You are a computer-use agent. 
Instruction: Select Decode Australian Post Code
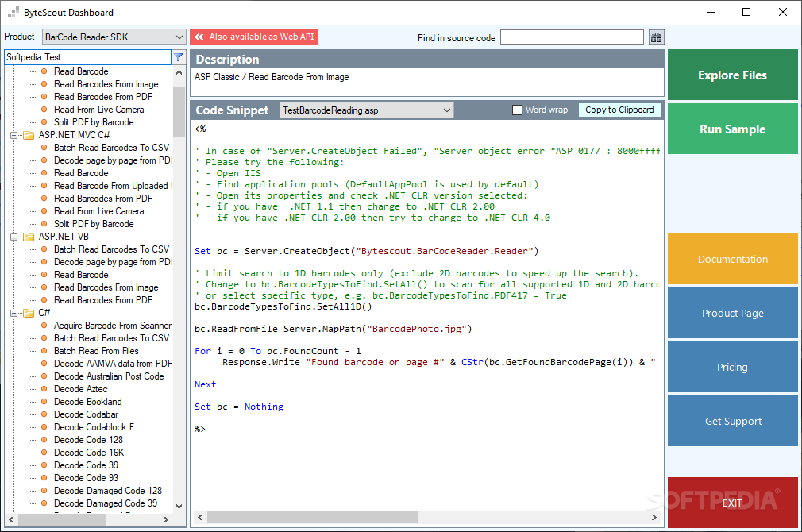pos(109,376)
